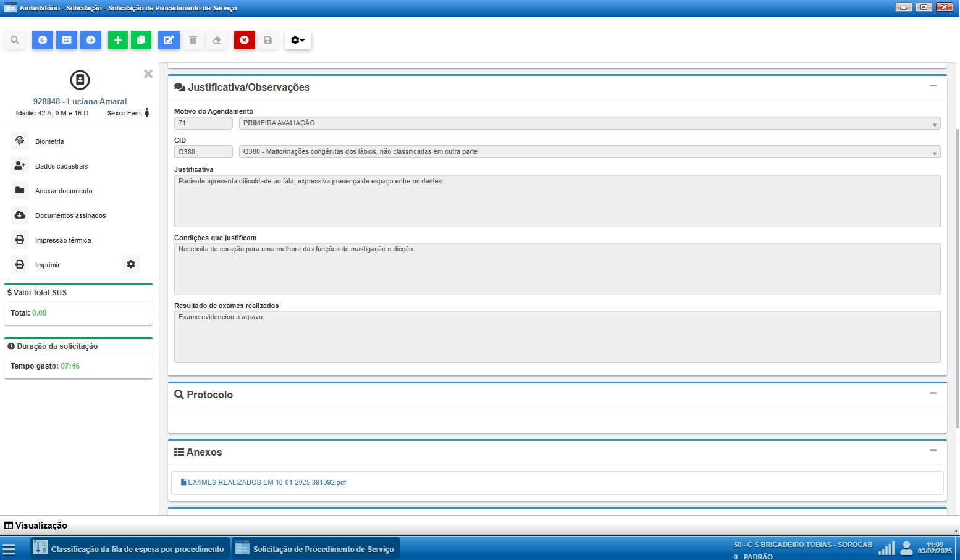Click the blue list view toolbar icon
Viewport: 960px width, 560px height.
click(67, 40)
